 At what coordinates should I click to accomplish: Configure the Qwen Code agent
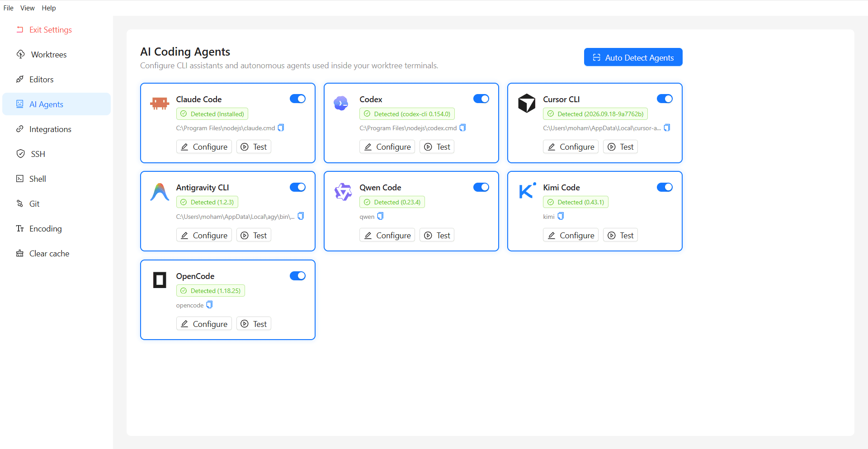(x=387, y=235)
